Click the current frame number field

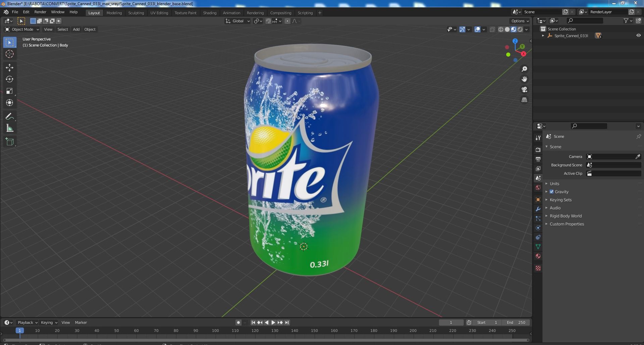tap(451, 323)
